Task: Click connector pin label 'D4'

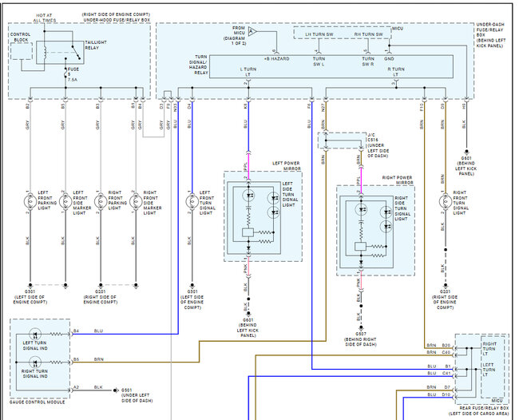Action: click(x=189, y=106)
